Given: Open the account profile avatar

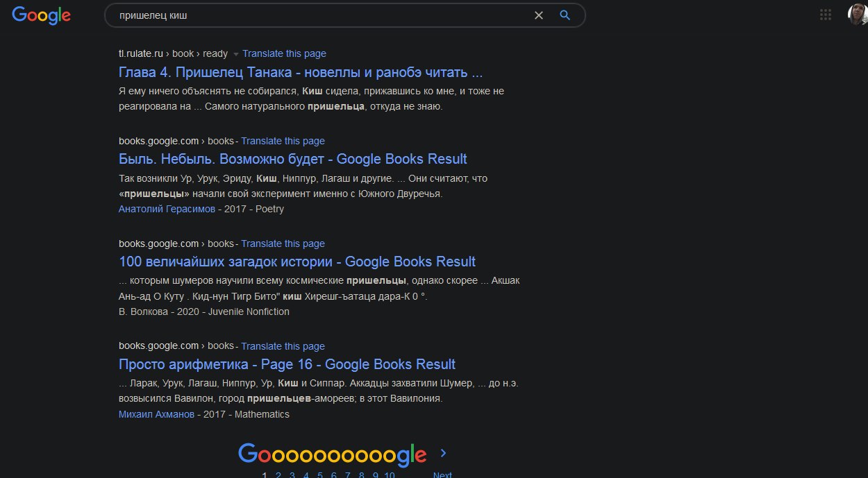Looking at the screenshot, I should point(858,14).
